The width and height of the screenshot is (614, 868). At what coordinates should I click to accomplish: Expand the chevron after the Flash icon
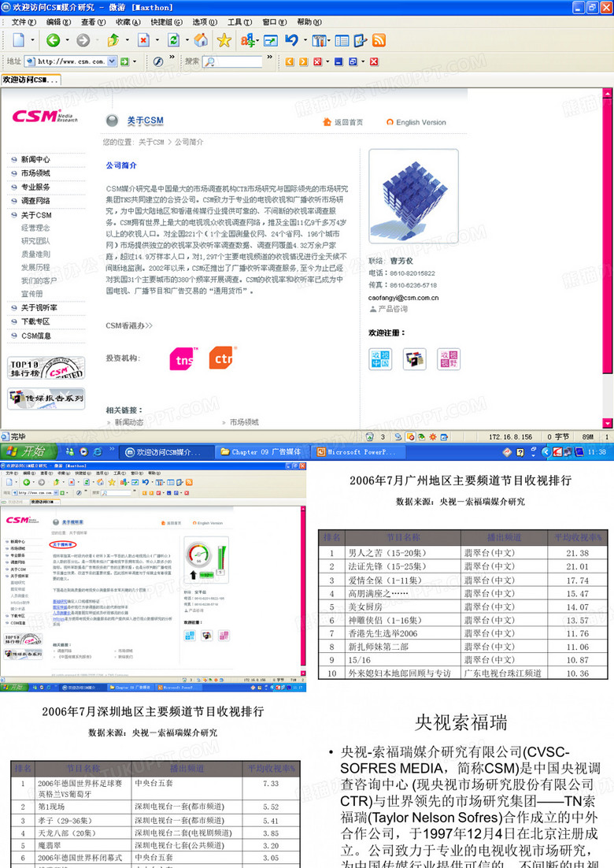(x=172, y=57)
